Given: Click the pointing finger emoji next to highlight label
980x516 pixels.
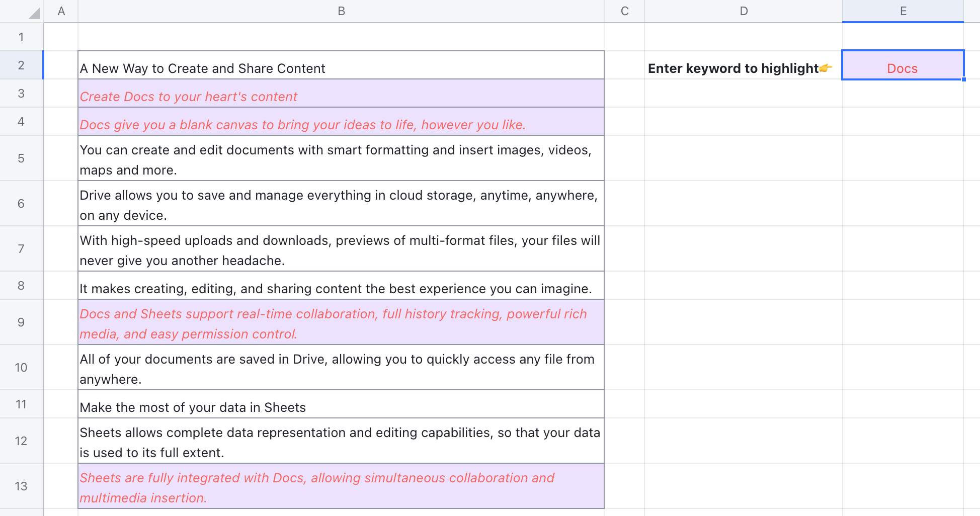Looking at the screenshot, I should pos(826,68).
